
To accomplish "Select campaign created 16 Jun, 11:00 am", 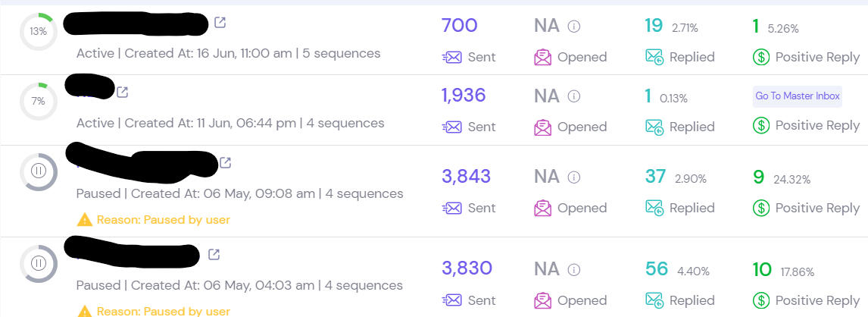I will (x=228, y=54).
